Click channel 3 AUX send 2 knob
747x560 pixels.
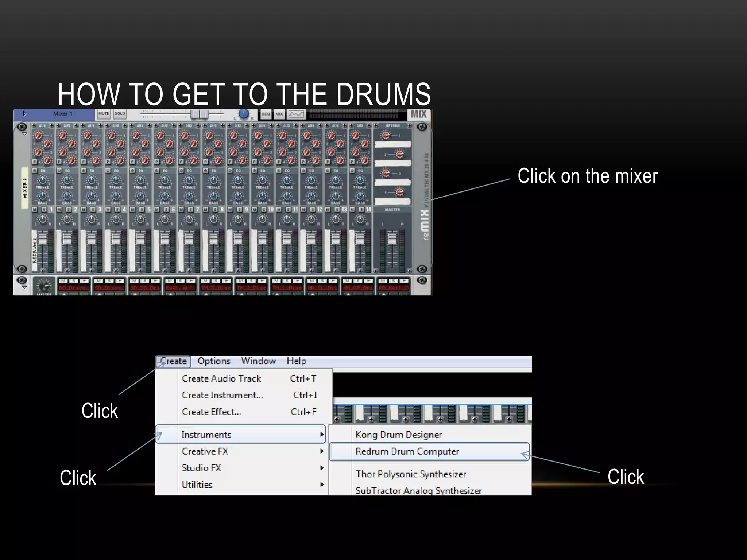coord(96,144)
